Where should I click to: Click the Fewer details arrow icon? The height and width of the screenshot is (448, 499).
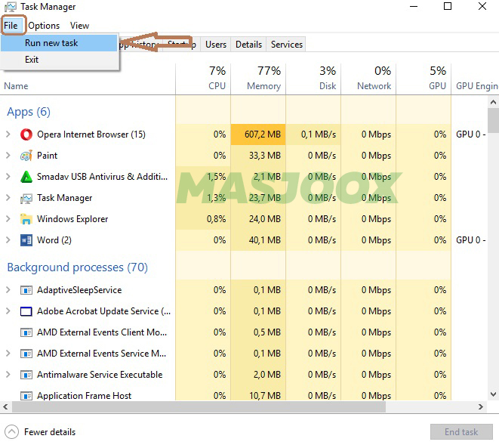click(11, 432)
